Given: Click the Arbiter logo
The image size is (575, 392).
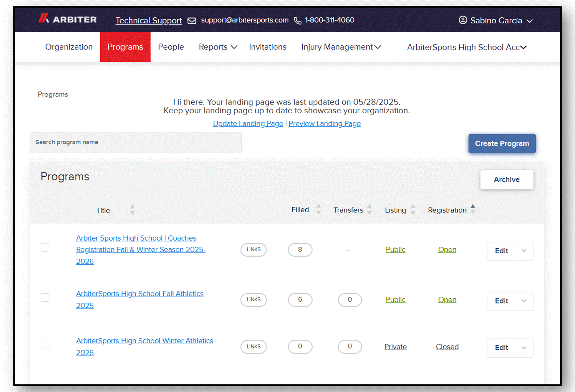Looking at the screenshot, I should [68, 19].
